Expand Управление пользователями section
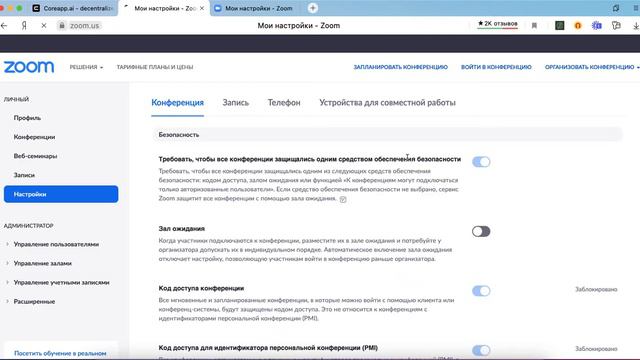Viewport: 640px width, 360px height. (x=56, y=244)
